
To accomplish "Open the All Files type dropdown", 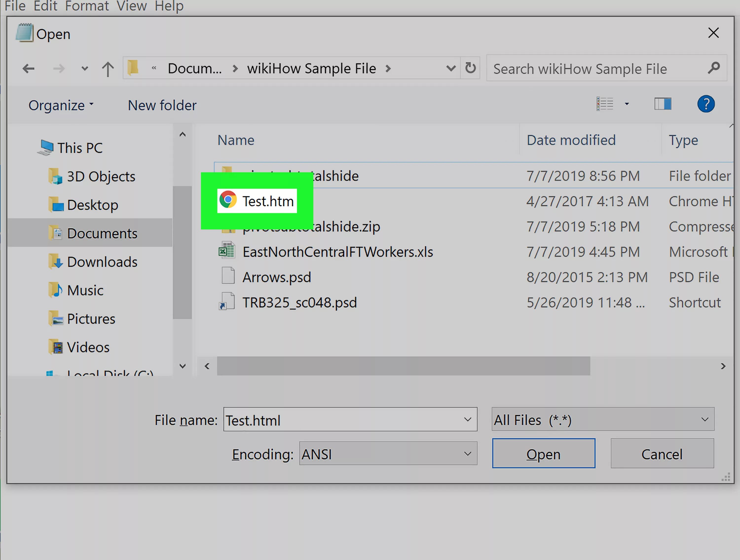I will (603, 419).
